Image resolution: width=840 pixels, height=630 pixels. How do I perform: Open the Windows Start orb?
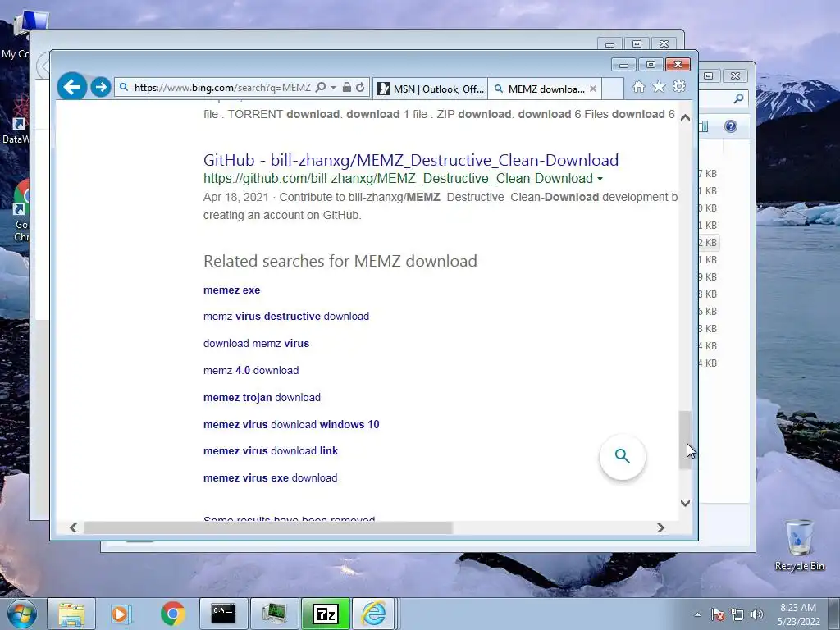(x=21, y=614)
